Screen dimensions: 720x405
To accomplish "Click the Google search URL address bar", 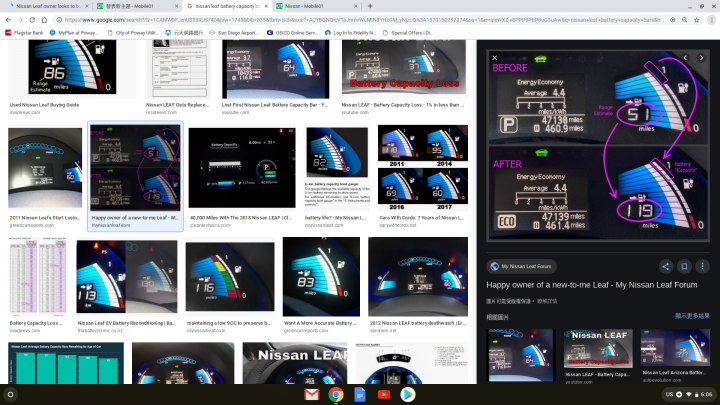I will 363,20.
